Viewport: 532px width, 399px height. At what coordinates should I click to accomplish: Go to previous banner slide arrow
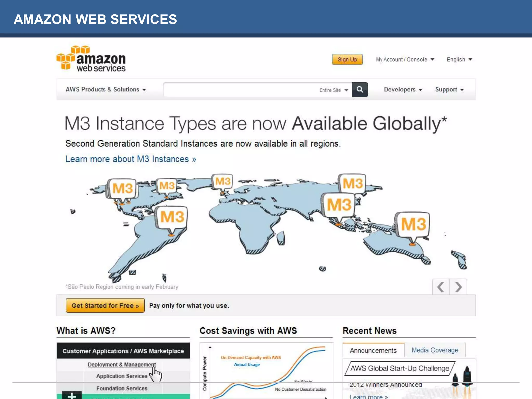click(441, 287)
